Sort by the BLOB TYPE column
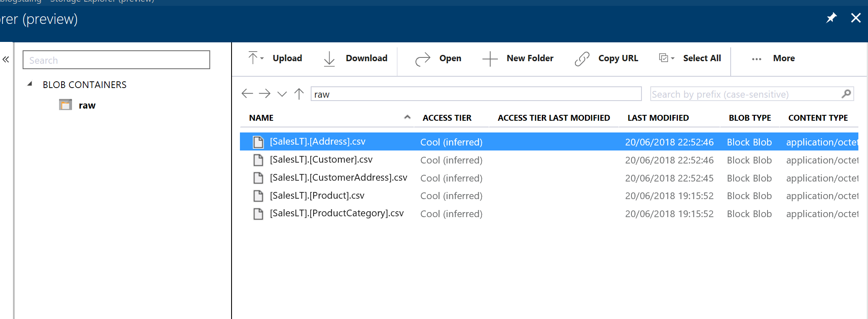The image size is (868, 319). point(750,118)
